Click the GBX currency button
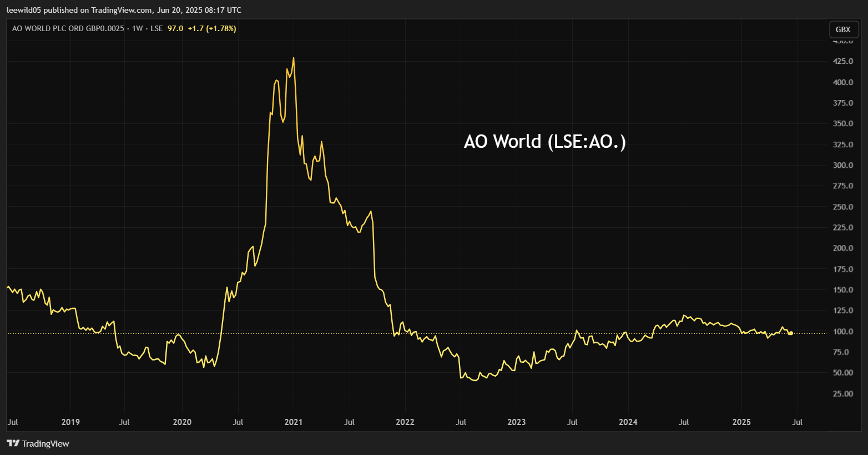 pos(843,29)
